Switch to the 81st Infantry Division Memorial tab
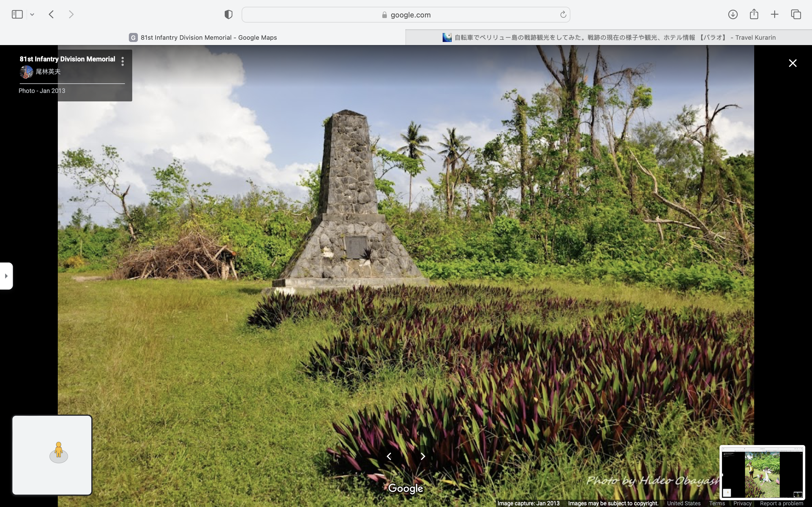812x507 pixels. point(203,37)
